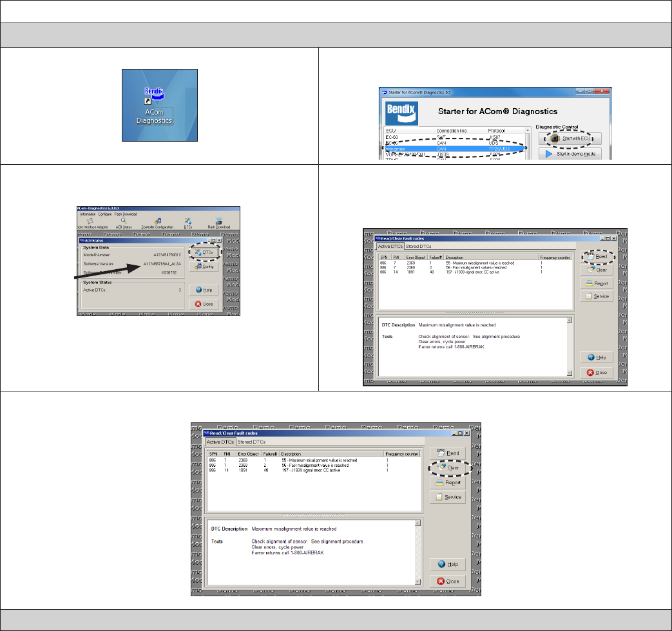Switch to Stored DTCs tab in upper Fault codes window
This screenshot has height=631, width=672.
418,247
